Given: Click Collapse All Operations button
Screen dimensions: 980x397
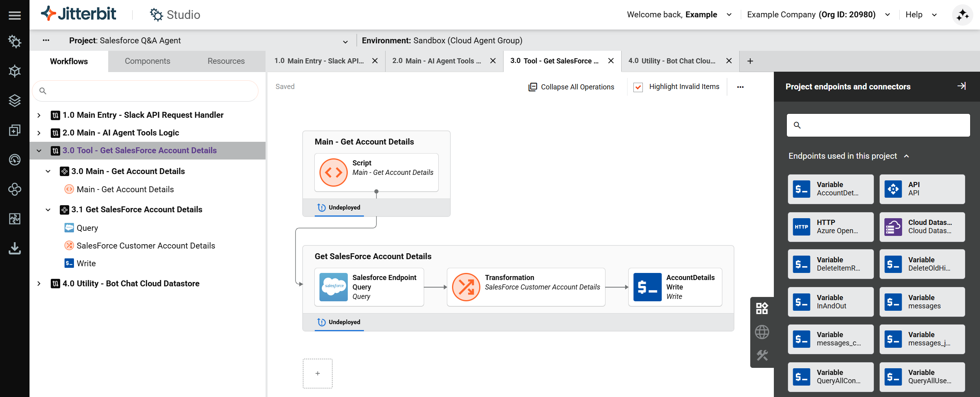Looking at the screenshot, I should (x=571, y=87).
